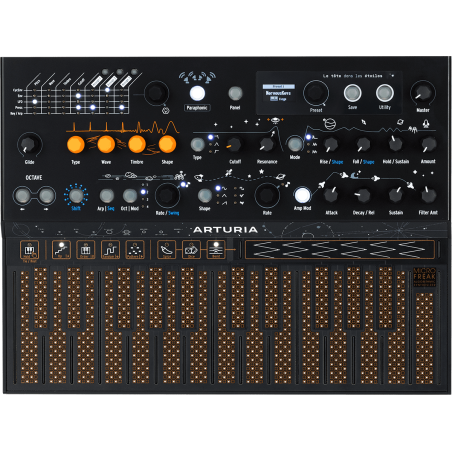This screenshot has height=452, width=452.
Task: Tap the Spice chili pepper icon
Action: click(x=166, y=250)
